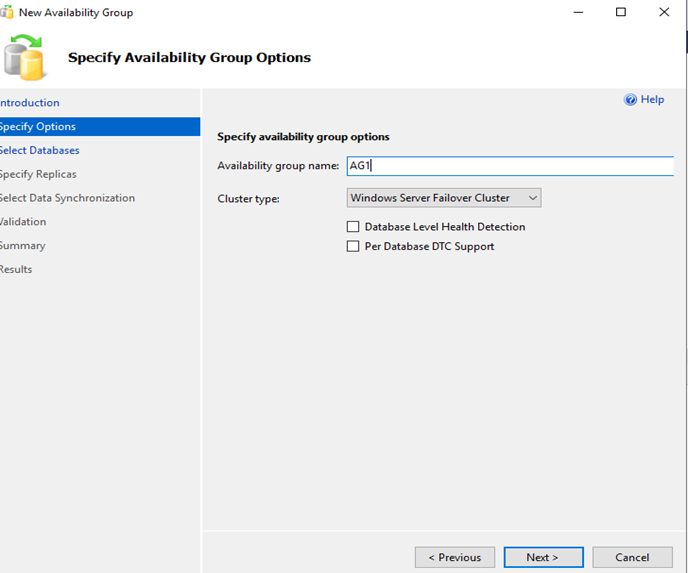Click the Availability group name text field
The image size is (688, 573).
pyautogui.click(x=509, y=166)
